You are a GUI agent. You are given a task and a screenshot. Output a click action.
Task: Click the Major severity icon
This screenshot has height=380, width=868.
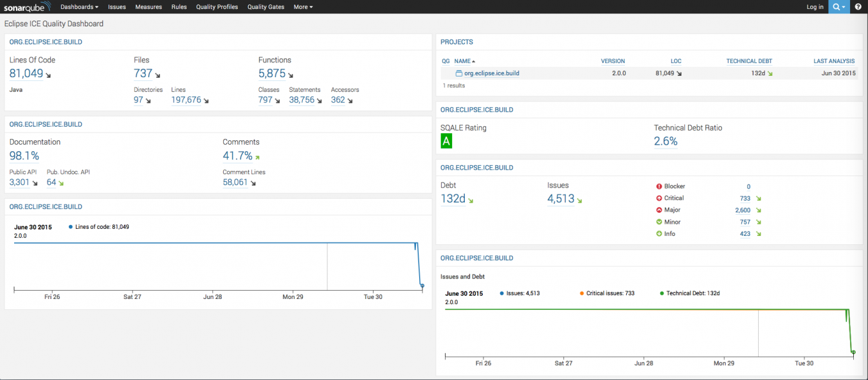(x=659, y=210)
